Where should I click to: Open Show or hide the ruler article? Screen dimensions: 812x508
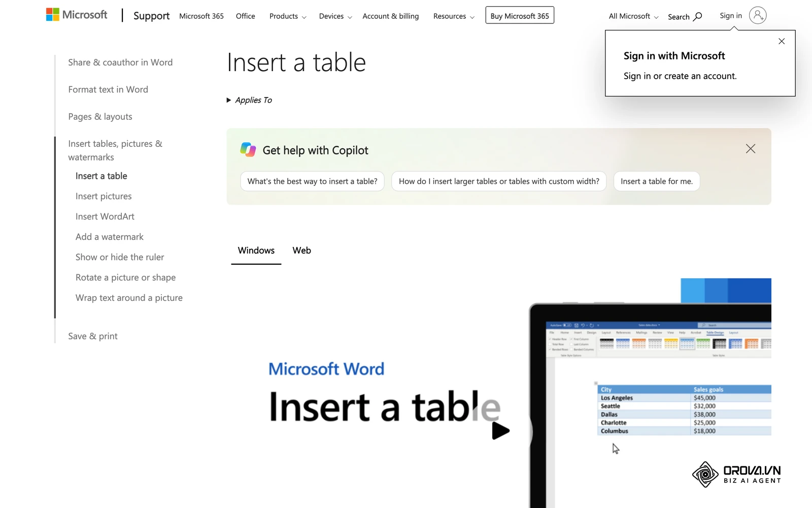point(120,257)
